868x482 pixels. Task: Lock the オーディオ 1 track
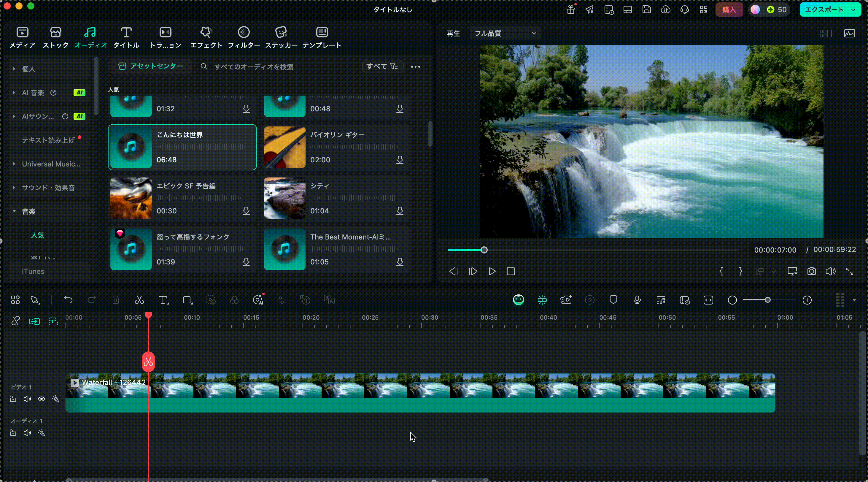(x=13, y=433)
